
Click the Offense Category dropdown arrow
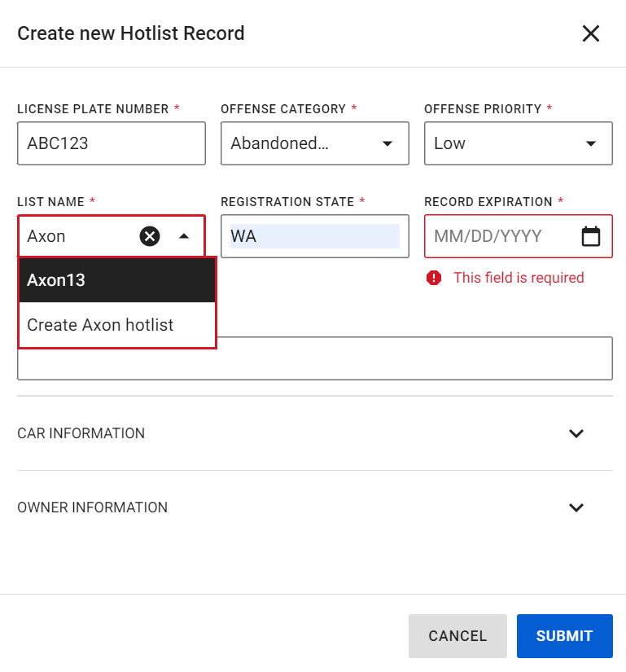pyautogui.click(x=387, y=144)
